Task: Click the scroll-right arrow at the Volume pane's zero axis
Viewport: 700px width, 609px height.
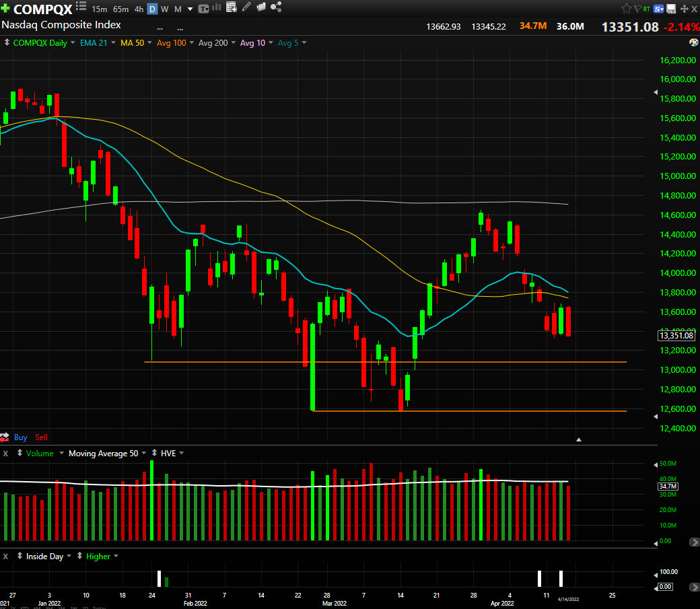Action: [694, 542]
